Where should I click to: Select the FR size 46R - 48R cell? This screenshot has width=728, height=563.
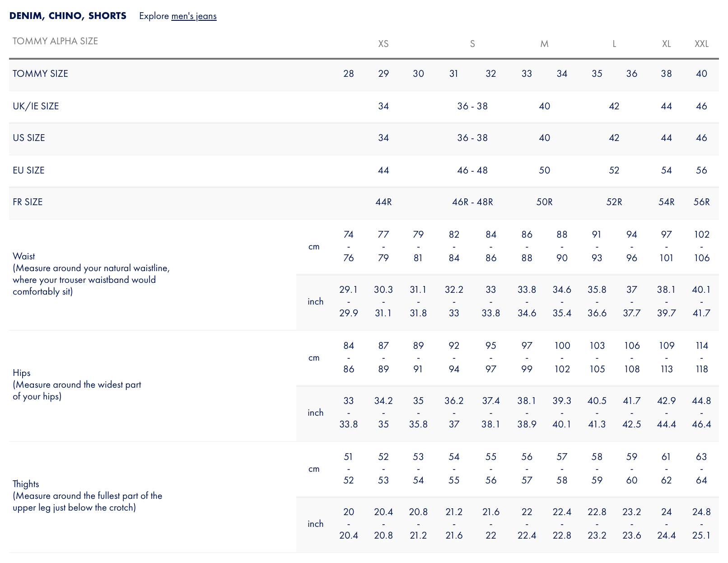click(x=472, y=202)
